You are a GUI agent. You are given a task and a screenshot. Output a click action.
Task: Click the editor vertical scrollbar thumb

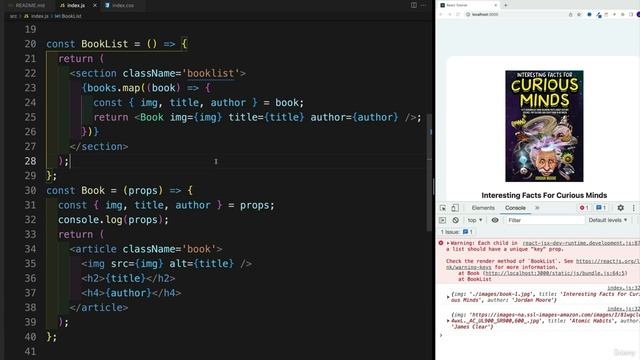point(429,173)
